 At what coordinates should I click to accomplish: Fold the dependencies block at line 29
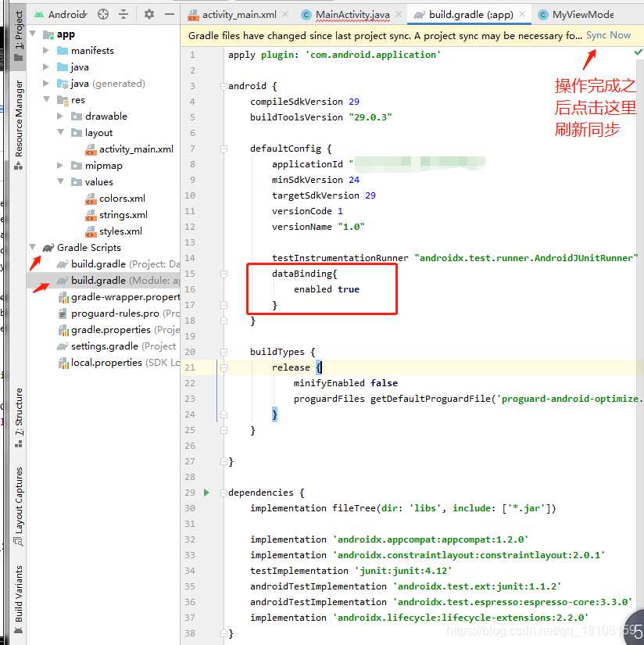point(224,493)
